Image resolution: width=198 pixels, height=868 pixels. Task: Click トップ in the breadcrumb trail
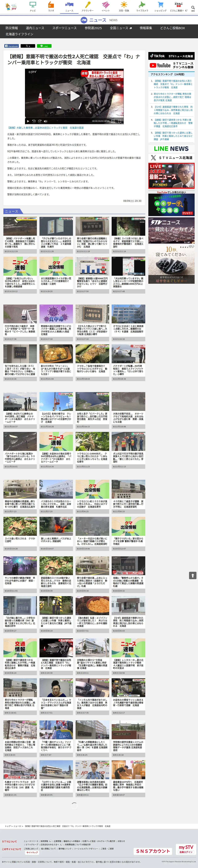(8, 826)
